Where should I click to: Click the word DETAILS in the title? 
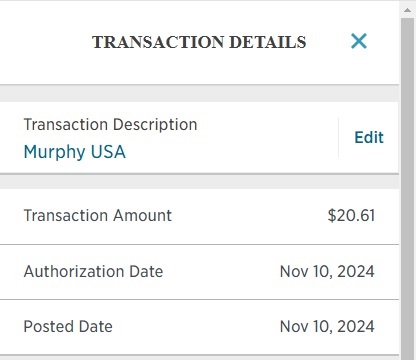coord(268,42)
